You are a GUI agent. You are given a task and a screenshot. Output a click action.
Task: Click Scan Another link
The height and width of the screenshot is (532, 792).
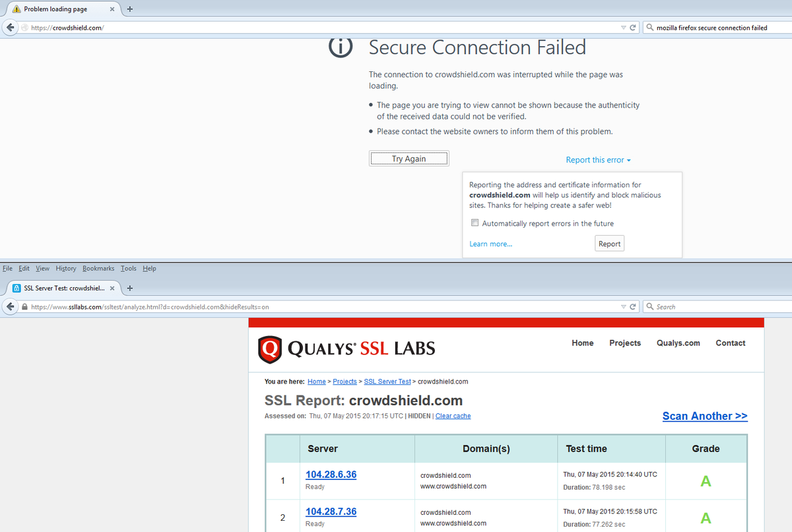[x=705, y=416]
